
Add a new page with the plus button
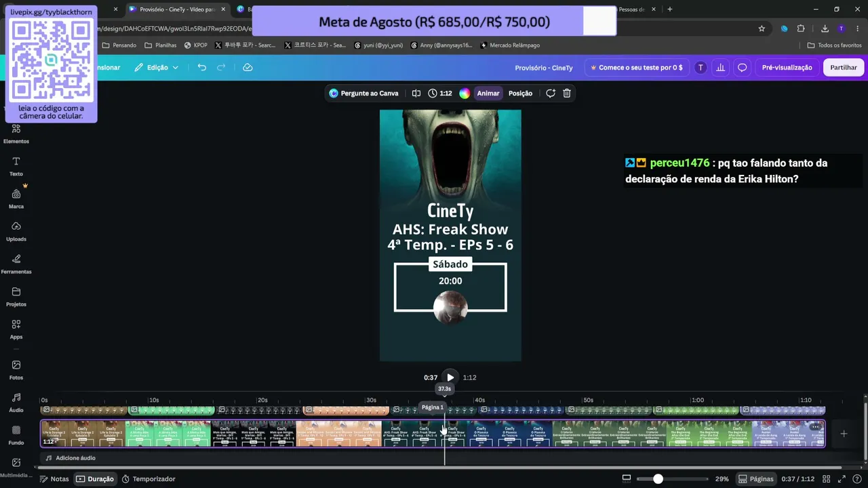click(844, 434)
